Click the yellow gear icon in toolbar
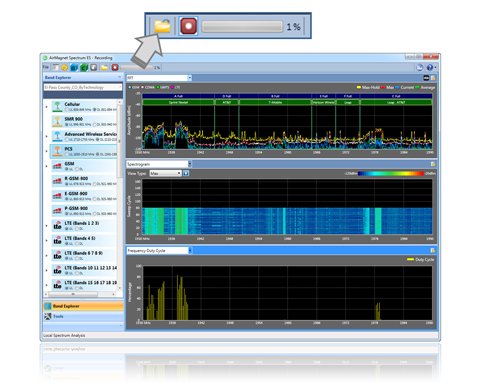Screen dimensions: 488x385 coord(64,67)
